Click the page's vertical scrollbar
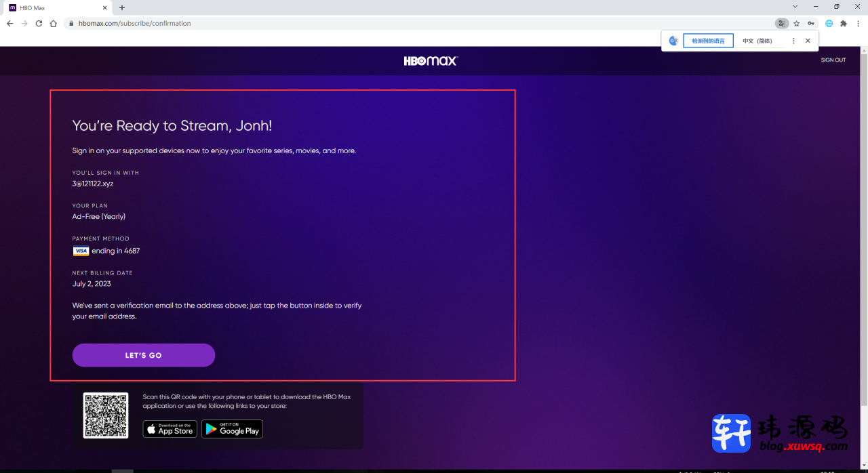 [x=865, y=230]
